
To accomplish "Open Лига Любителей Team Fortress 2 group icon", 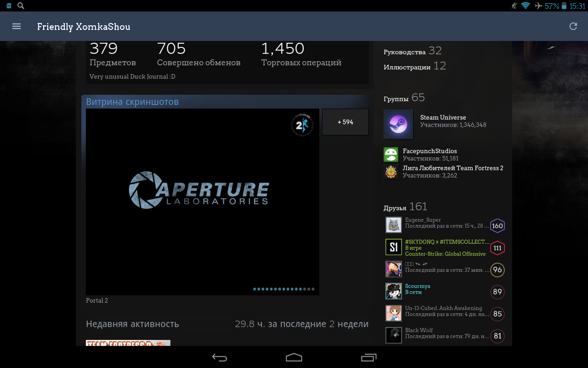I will click(391, 172).
